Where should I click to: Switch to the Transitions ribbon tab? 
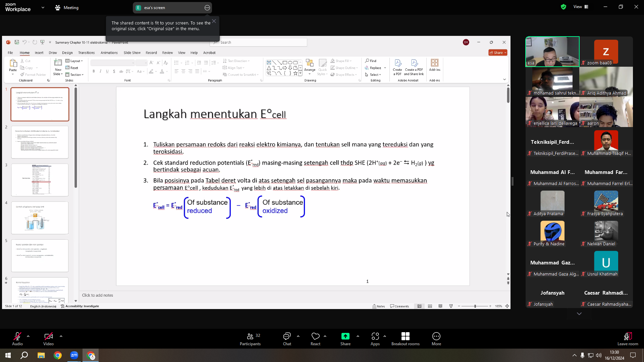click(x=87, y=53)
